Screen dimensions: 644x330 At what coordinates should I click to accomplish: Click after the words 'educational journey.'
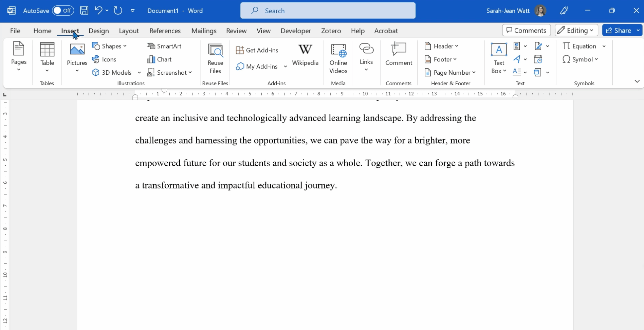[x=337, y=185]
